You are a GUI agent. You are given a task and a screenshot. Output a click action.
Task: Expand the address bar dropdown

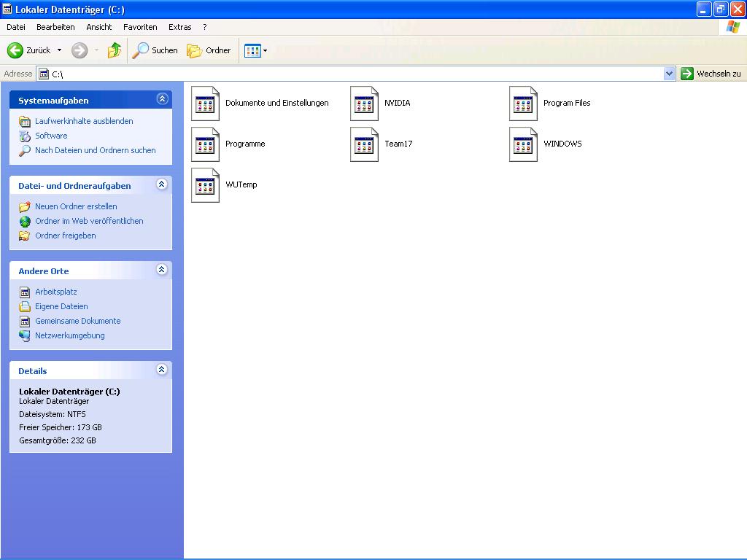pos(670,74)
